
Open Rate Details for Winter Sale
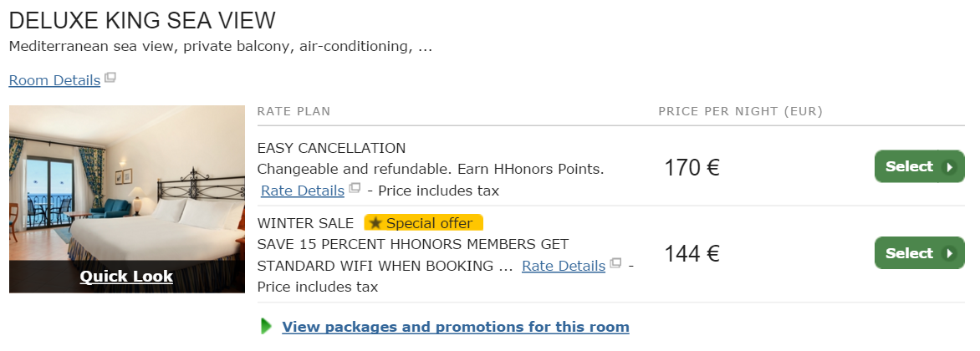[x=564, y=266]
